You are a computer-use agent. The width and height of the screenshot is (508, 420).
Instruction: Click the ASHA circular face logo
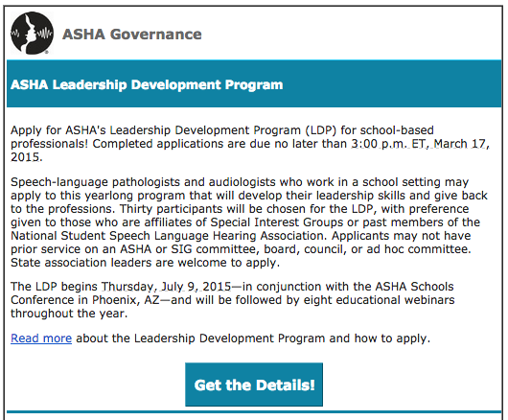click(x=32, y=33)
